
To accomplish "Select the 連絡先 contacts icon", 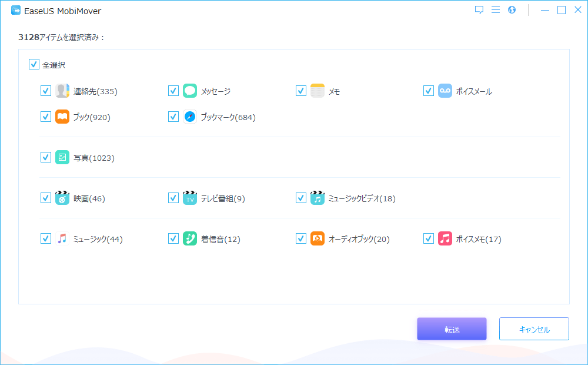I will click(x=61, y=91).
